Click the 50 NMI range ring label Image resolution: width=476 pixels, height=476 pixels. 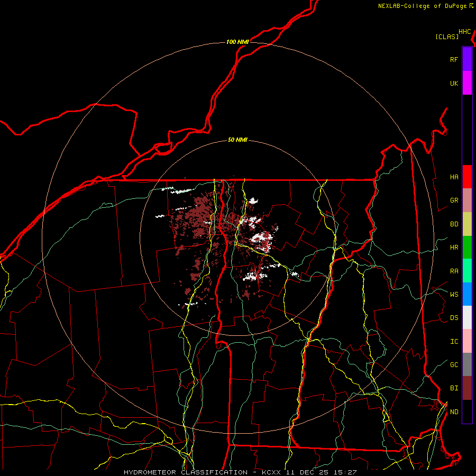click(237, 140)
